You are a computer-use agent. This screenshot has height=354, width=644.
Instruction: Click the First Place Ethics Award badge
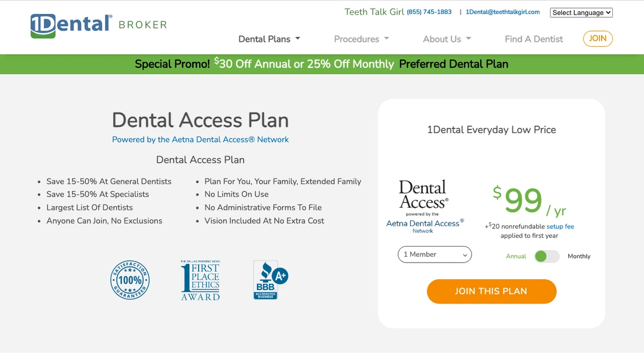(x=201, y=280)
